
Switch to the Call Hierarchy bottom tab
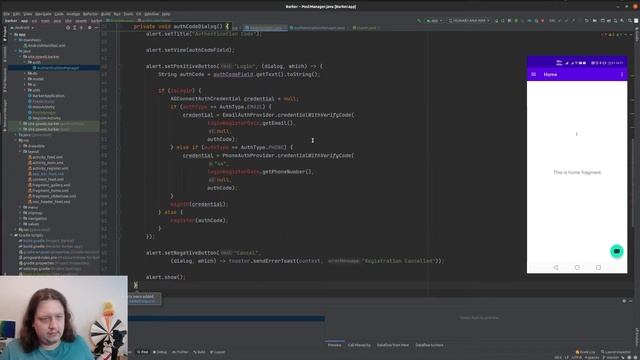[359, 345]
